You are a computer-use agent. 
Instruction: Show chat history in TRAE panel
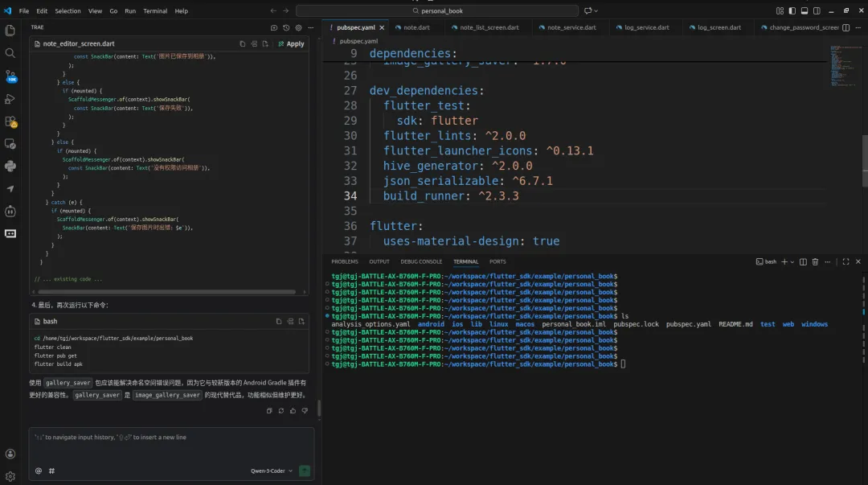(285, 27)
